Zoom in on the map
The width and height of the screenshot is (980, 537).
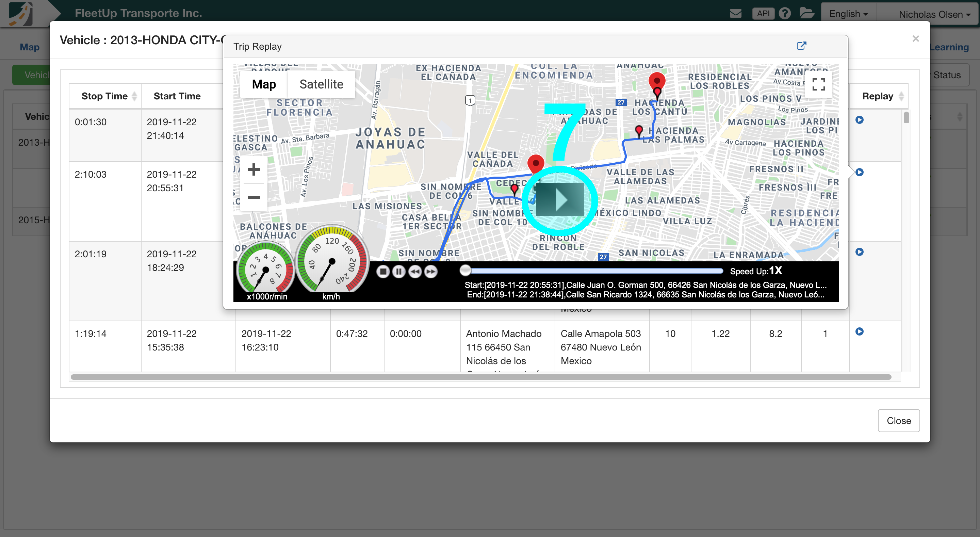(x=254, y=169)
